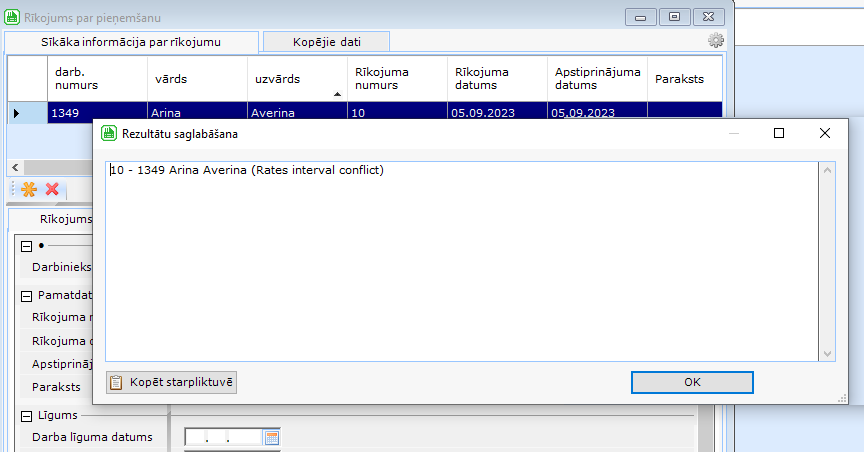Click the row indicator arrow for record 1349
The image size is (864, 452).
[x=16, y=113]
